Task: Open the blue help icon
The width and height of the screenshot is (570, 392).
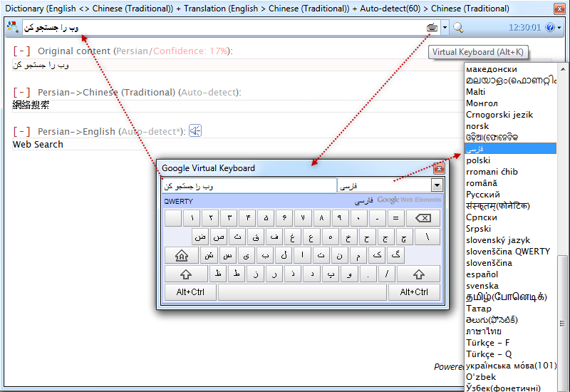Action: coord(549,28)
